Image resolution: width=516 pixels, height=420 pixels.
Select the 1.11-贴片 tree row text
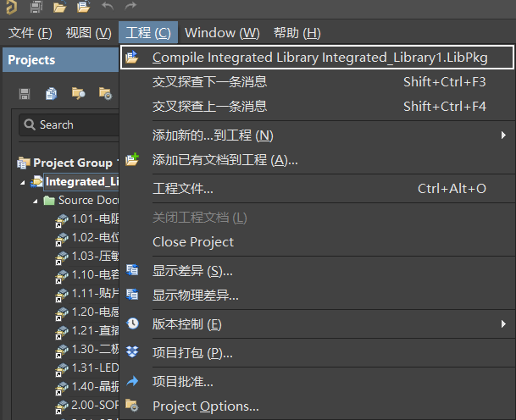click(95, 293)
